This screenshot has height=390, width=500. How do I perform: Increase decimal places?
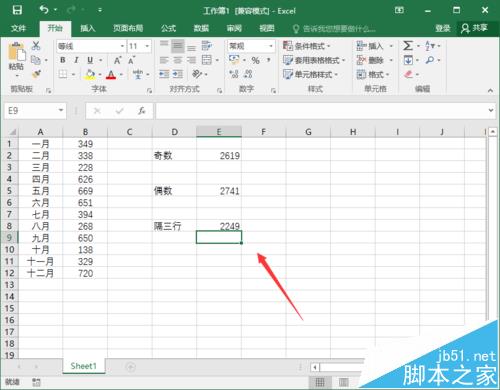234,74
